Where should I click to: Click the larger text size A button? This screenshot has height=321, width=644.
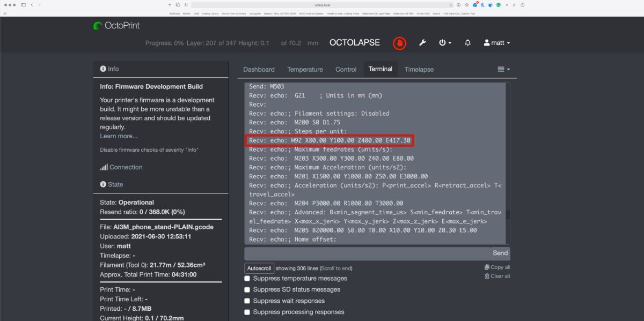[514, 5]
